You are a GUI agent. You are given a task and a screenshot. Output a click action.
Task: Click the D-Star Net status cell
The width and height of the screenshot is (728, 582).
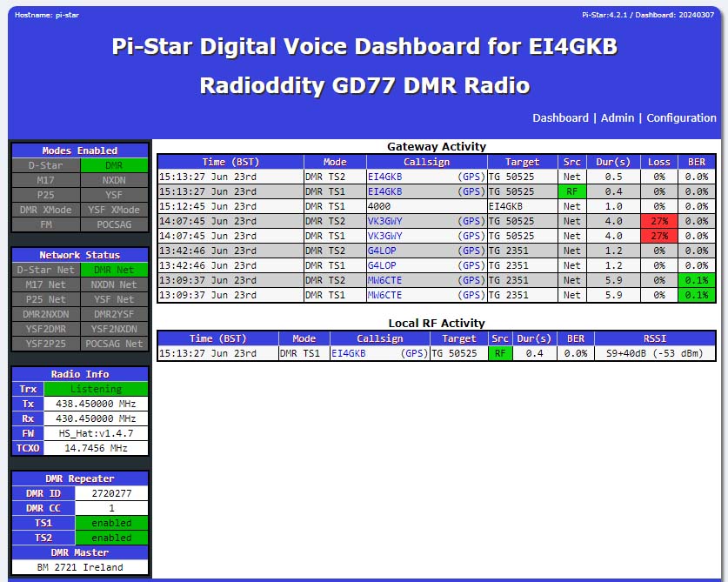[46, 270]
